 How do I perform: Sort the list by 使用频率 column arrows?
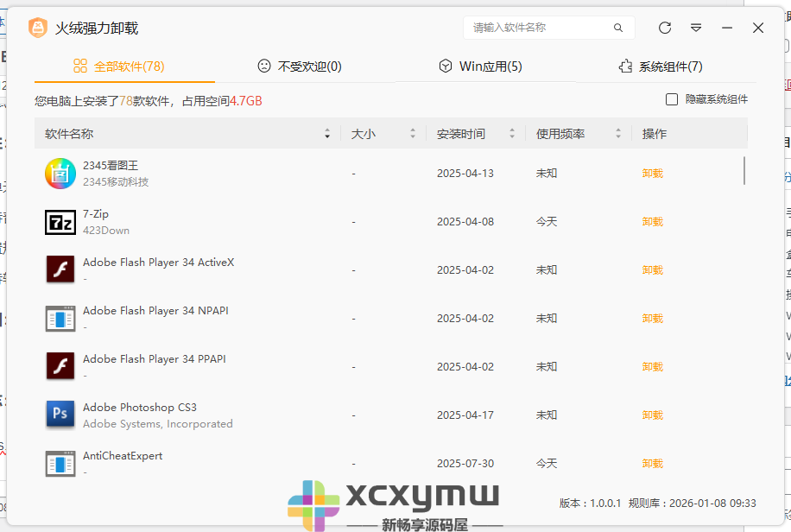pos(618,133)
